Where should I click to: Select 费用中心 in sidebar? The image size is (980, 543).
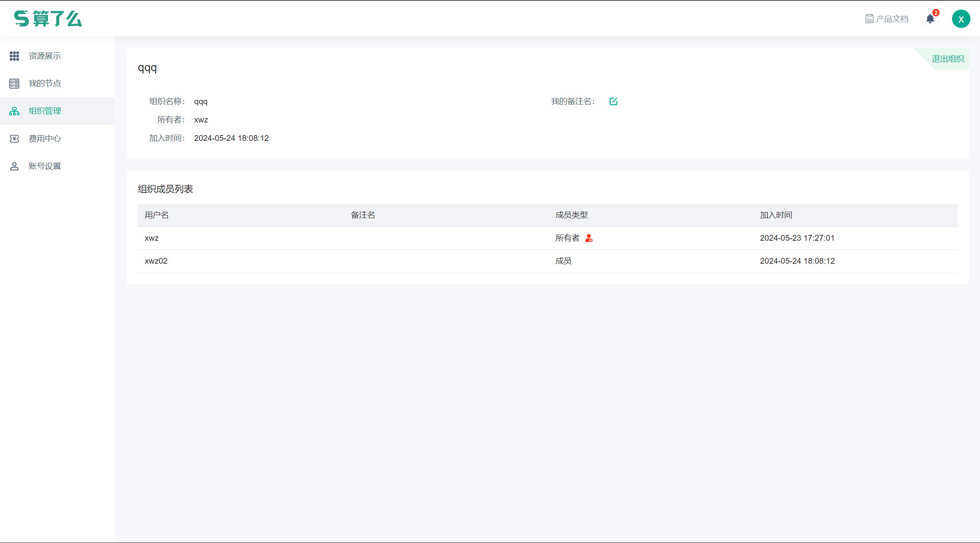[45, 139]
